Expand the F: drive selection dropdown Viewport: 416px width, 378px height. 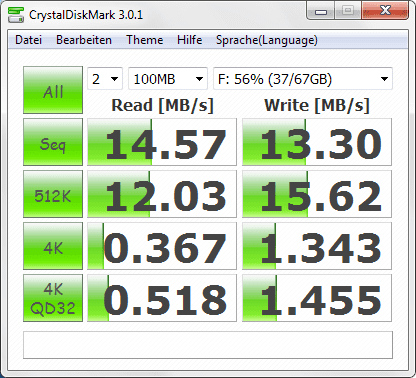[x=303, y=79]
